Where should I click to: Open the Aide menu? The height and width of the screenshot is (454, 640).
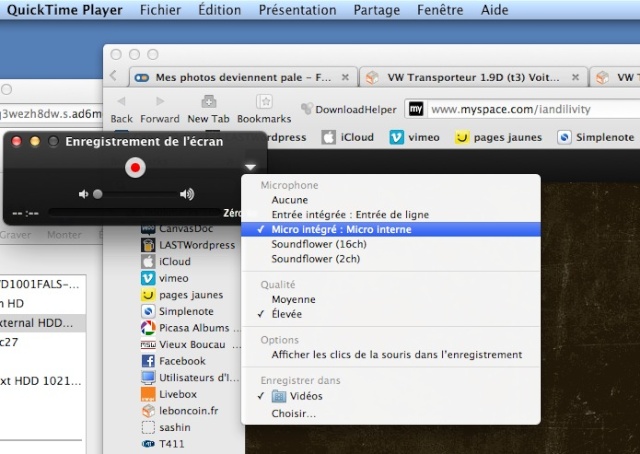[x=494, y=10]
